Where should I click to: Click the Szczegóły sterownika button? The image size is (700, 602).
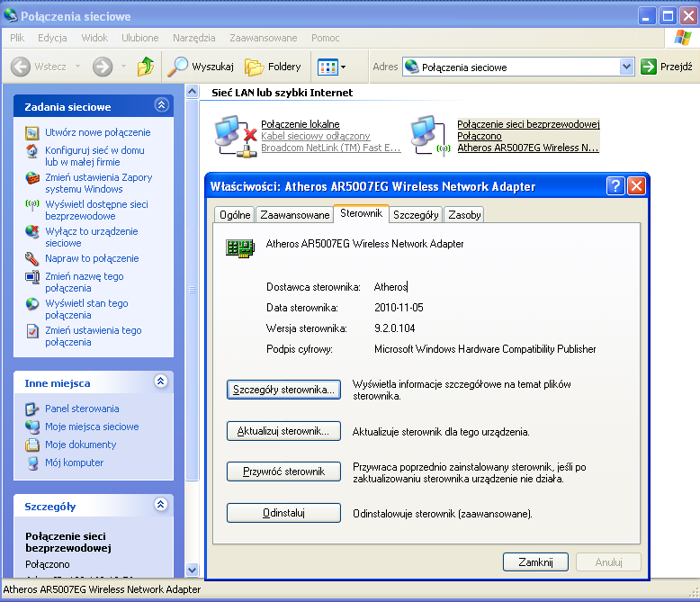tap(283, 390)
